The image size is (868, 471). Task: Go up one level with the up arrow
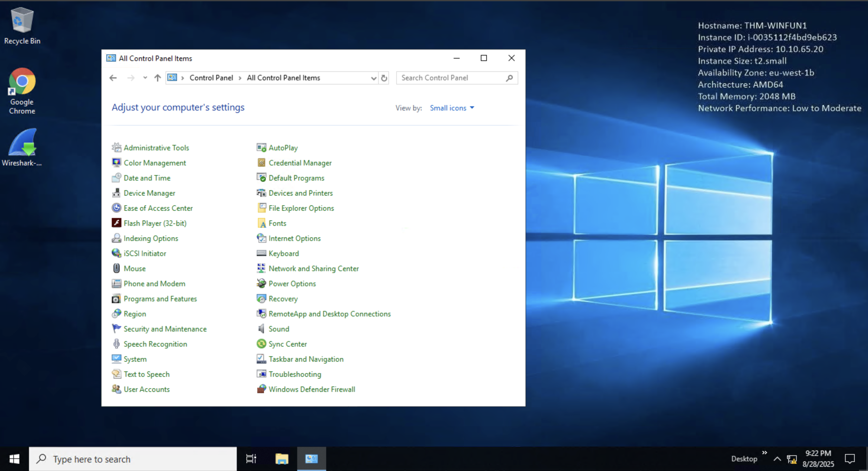[157, 78]
